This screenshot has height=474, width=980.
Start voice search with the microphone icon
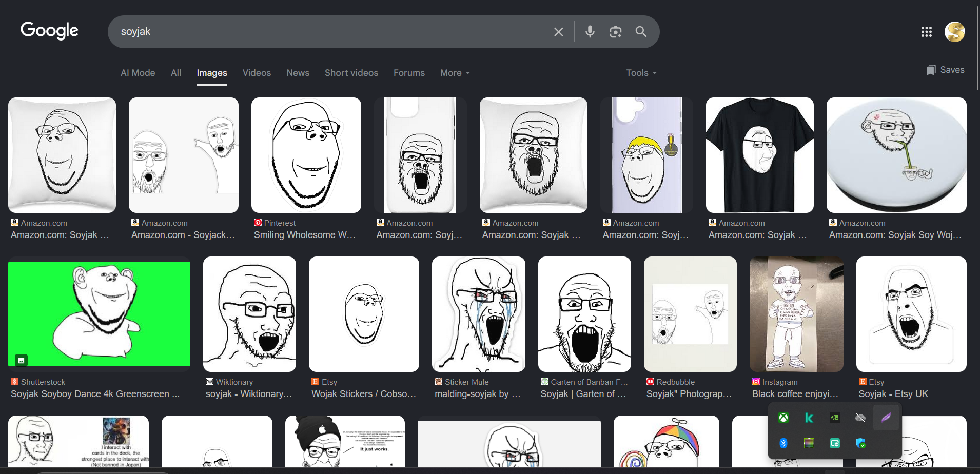[590, 32]
